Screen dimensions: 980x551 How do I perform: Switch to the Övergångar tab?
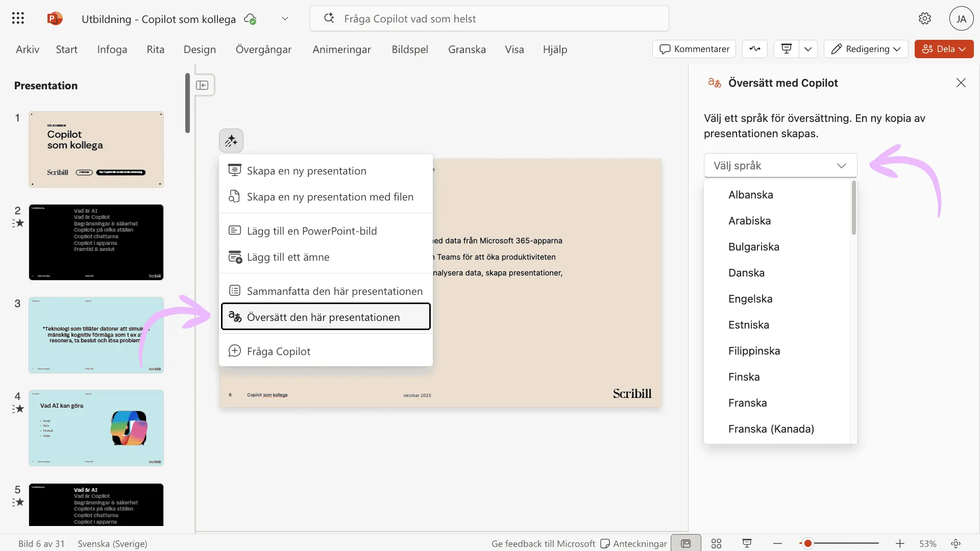(263, 49)
